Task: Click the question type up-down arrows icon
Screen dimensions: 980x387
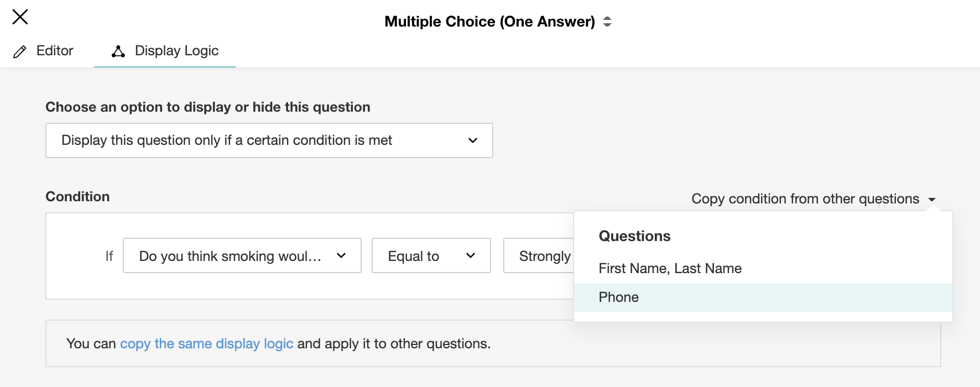Action: click(607, 22)
